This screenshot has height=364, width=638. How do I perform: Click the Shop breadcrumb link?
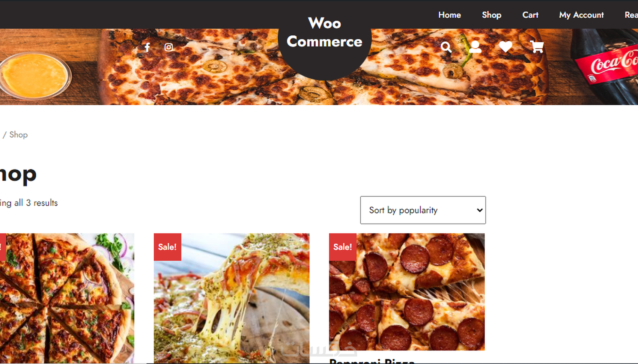point(18,135)
